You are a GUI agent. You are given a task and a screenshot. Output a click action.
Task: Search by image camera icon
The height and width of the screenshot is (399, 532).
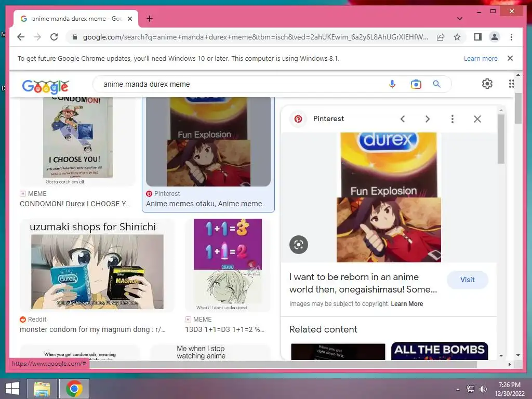pyautogui.click(x=416, y=84)
